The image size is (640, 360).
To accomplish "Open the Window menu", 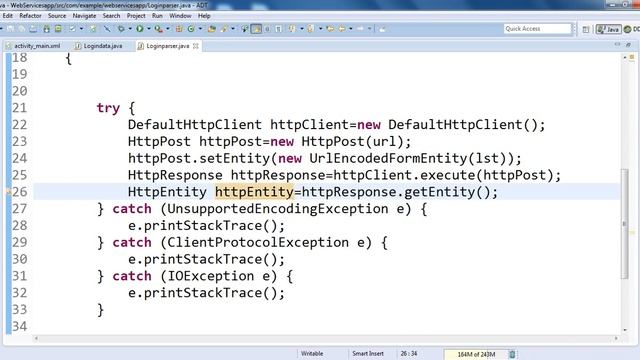I will (x=180, y=16).
